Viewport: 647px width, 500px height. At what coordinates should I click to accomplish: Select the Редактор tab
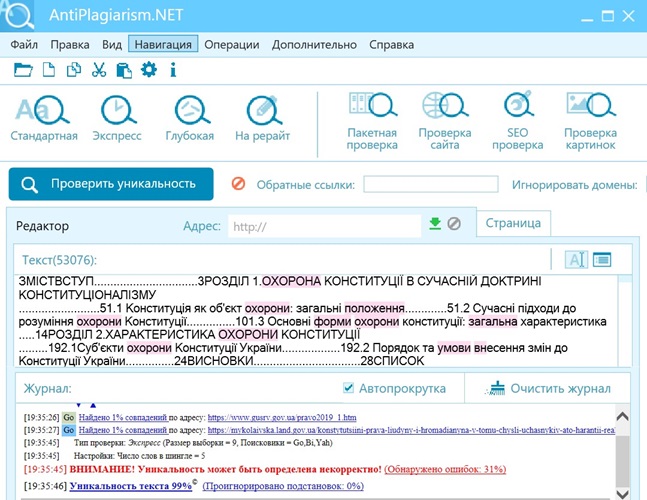tap(43, 226)
